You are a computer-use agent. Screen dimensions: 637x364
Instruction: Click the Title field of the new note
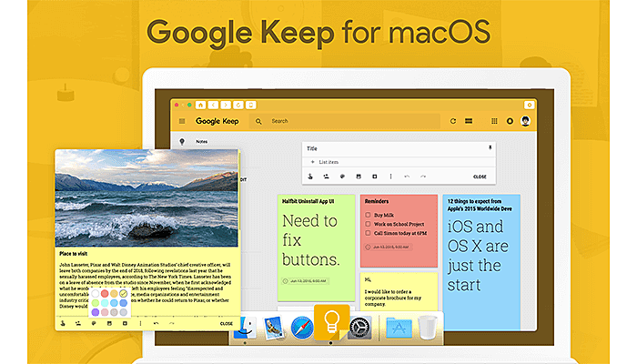(x=312, y=148)
